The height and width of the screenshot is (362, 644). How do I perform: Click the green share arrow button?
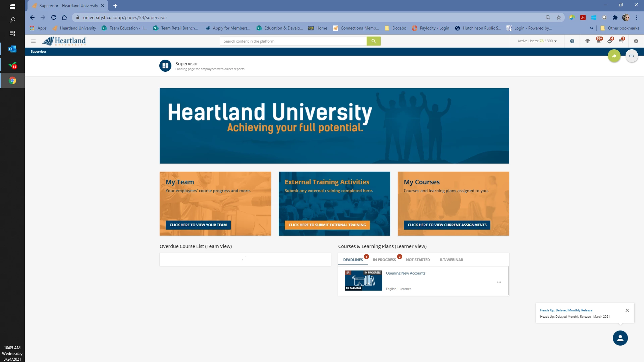coord(614,56)
